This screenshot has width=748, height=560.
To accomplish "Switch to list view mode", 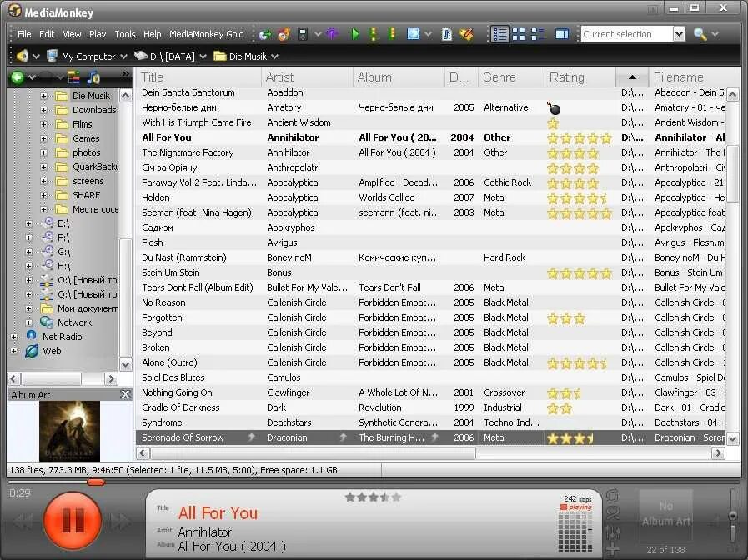I will click(500, 34).
